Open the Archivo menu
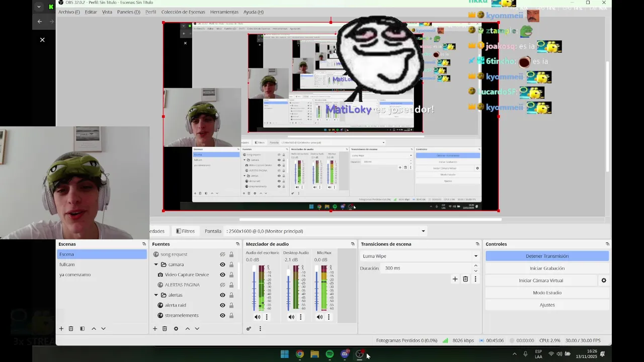Screen dimensions: 644x362 [69, 12]
